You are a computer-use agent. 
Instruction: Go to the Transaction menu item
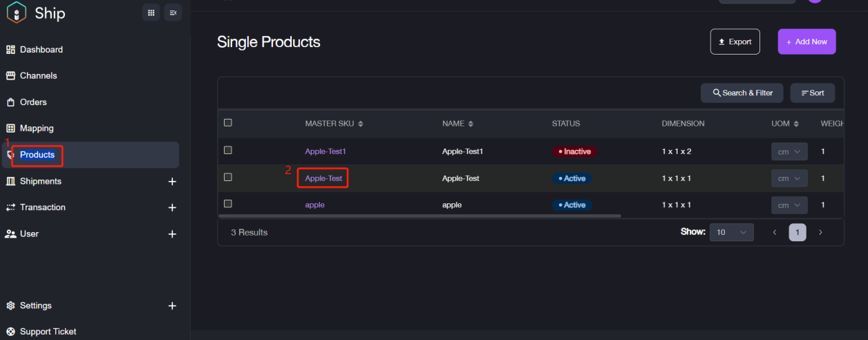pyautogui.click(x=42, y=207)
